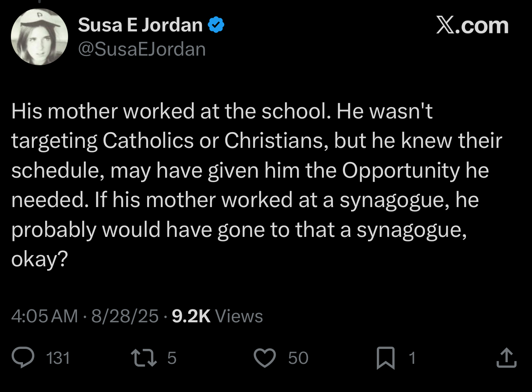Click the bookmark count of 1
The height and width of the screenshot is (392, 532).
412,358
